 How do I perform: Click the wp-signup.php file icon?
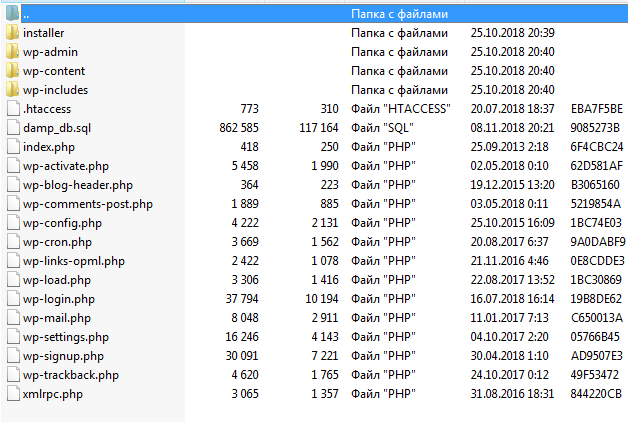[x=13, y=356]
